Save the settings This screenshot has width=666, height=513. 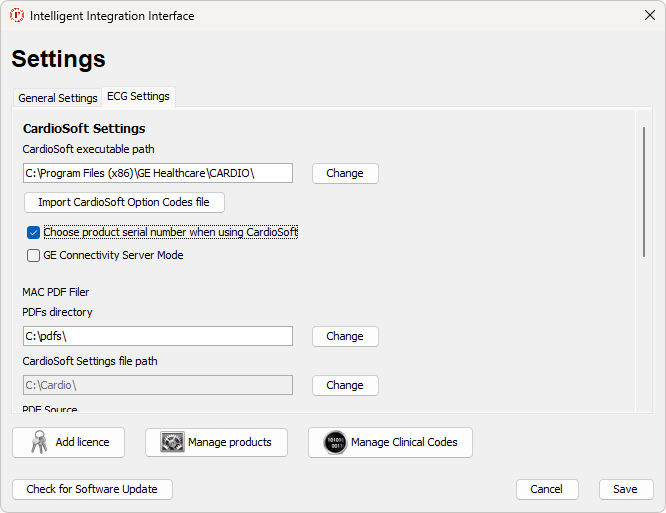click(625, 489)
